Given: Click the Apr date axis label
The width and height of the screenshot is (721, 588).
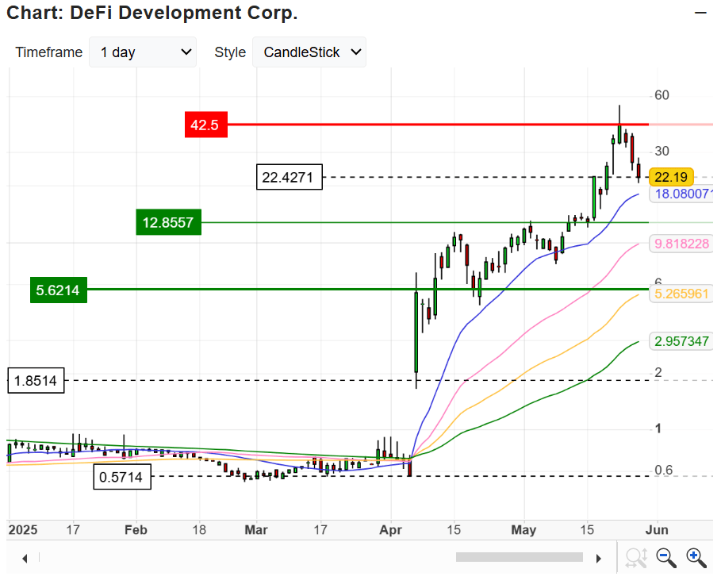Looking at the screenshot, I should coord(390,530).
